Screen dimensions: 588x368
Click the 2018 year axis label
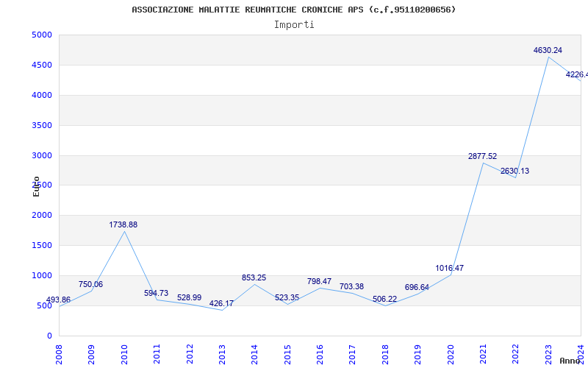pyautogui.click(x=385, y=353)
